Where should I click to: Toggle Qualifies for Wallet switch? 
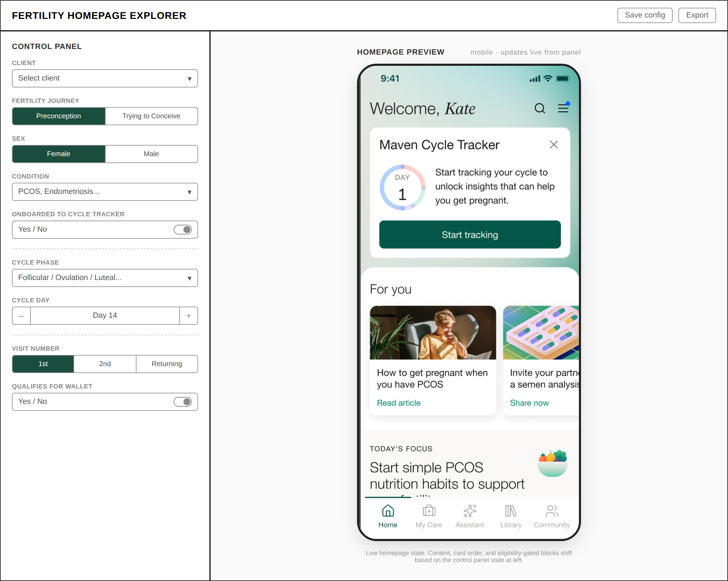[183, 402]
